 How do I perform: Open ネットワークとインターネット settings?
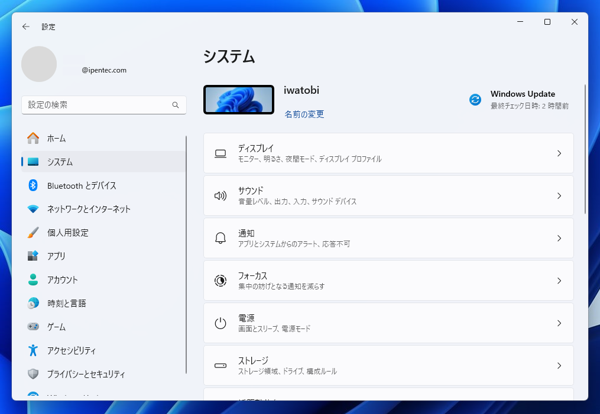coord(103,209)
